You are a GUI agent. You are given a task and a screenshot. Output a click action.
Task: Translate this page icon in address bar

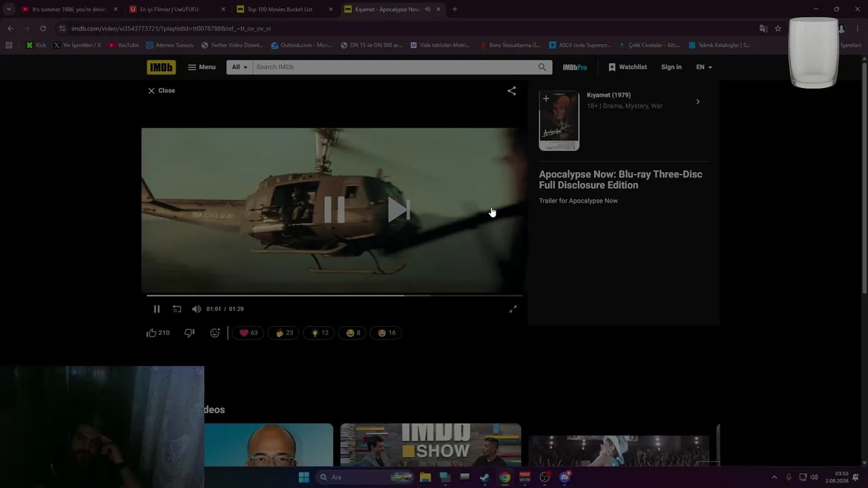tap(764, 28)
